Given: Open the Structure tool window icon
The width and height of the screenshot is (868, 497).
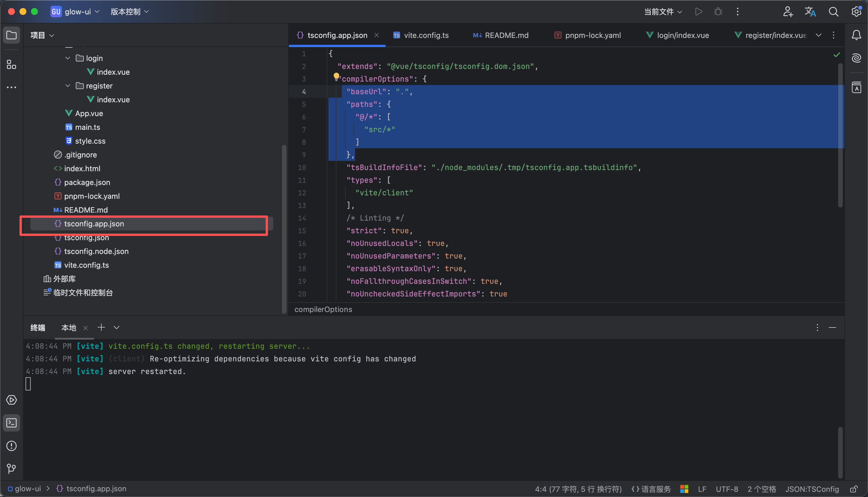Looking at the screenshot, I should click(11, 64).
